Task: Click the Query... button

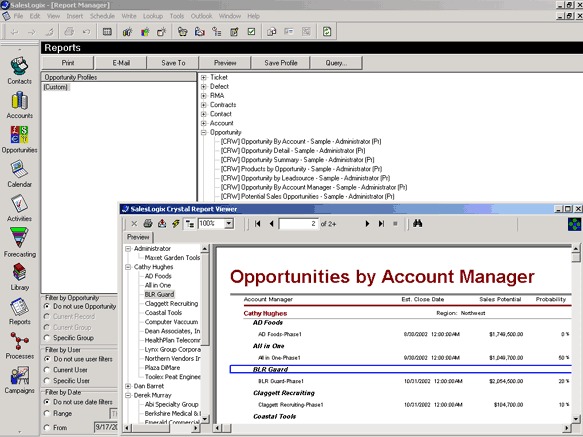Action: click(336, 63)
